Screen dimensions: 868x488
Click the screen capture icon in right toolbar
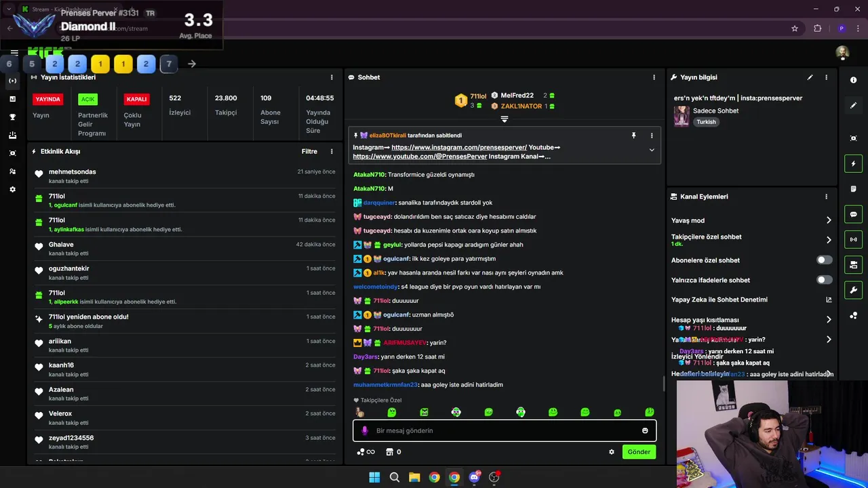pos(853,138)
